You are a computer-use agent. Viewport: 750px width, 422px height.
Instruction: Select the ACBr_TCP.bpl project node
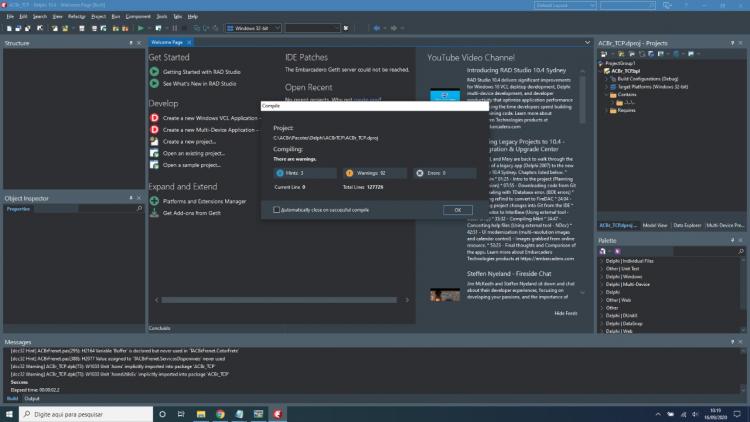click(625, 71)
